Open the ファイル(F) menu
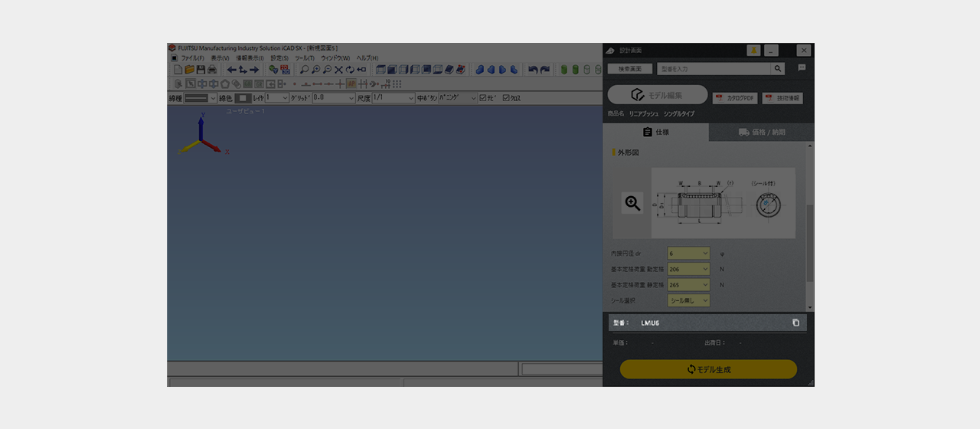Viewport: 980px width, 429px height. [191, 58]
